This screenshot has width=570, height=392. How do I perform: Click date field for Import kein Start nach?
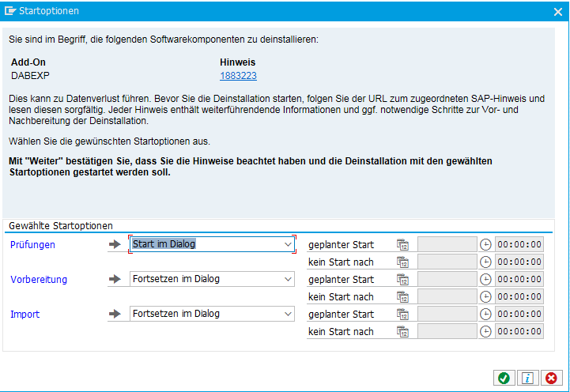447,332
